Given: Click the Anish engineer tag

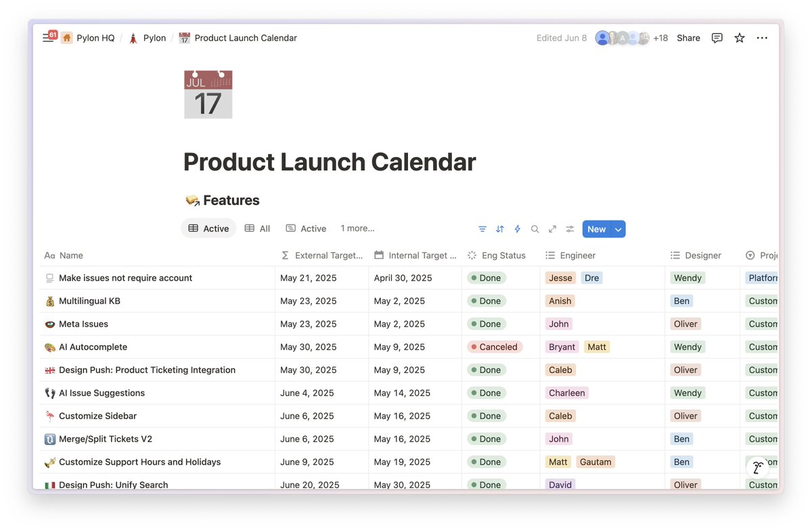Looking at the screenshot, I should click(x=560, y=301).
